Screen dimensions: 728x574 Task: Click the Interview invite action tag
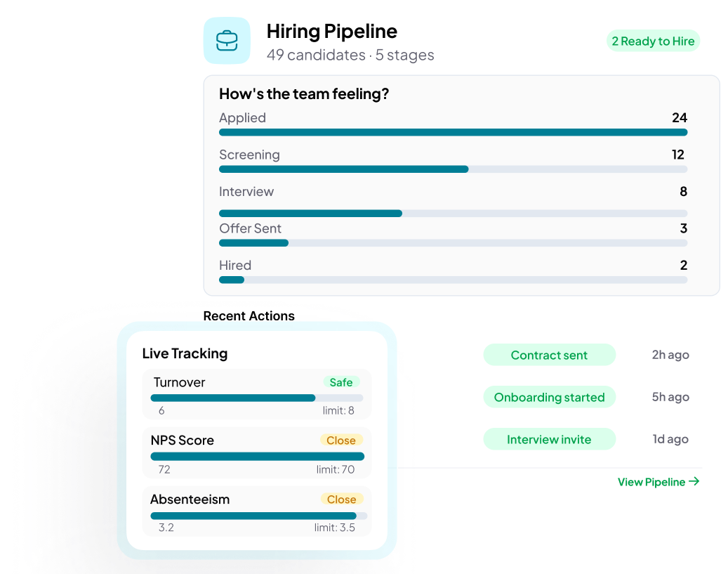pyautogui.click(x=549, y=440)
